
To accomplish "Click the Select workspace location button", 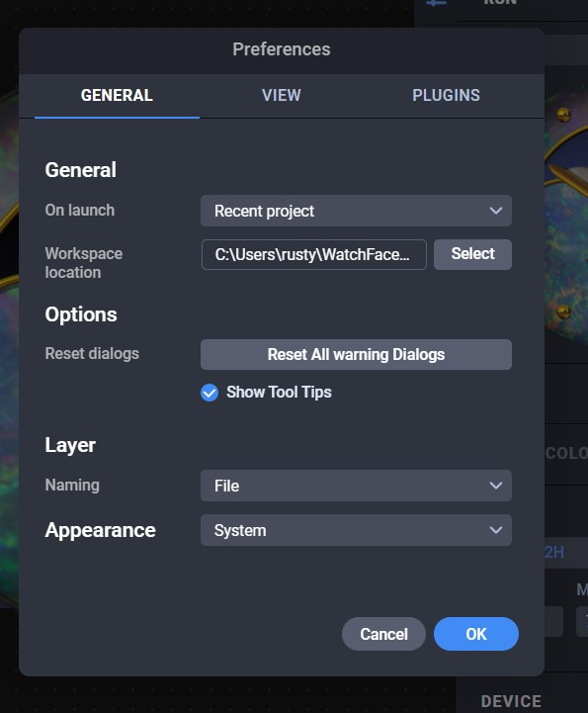I will tap(472, 254).
